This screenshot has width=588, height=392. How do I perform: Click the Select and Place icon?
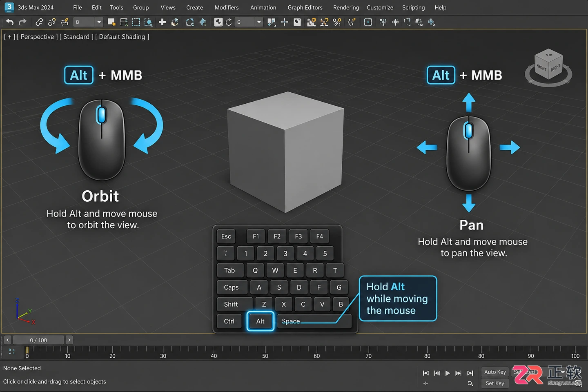tap(203, 22)
